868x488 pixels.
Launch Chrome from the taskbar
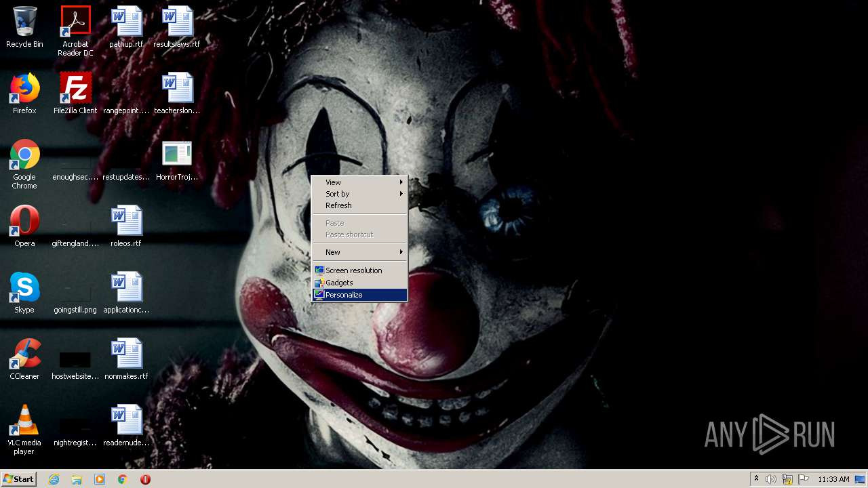pyautogui.click(x=123, y=479)
